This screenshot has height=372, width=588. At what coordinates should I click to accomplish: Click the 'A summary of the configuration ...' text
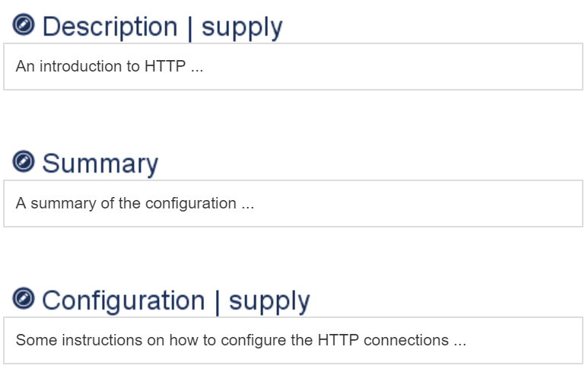(135, 203)
